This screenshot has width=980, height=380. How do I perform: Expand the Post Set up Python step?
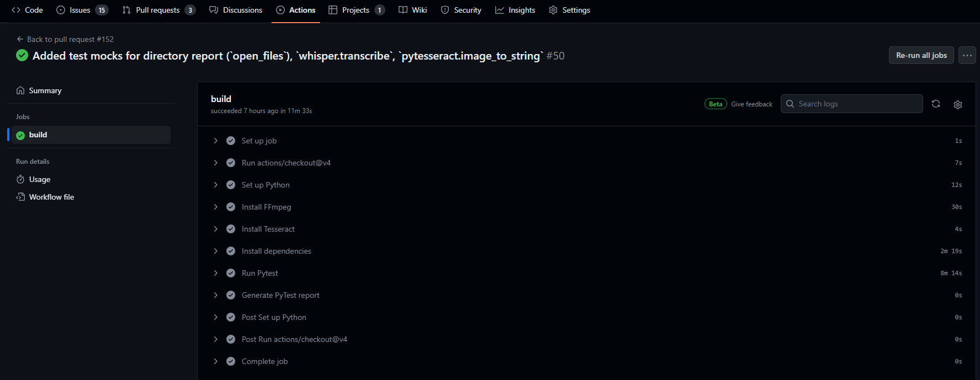(587, 317)
